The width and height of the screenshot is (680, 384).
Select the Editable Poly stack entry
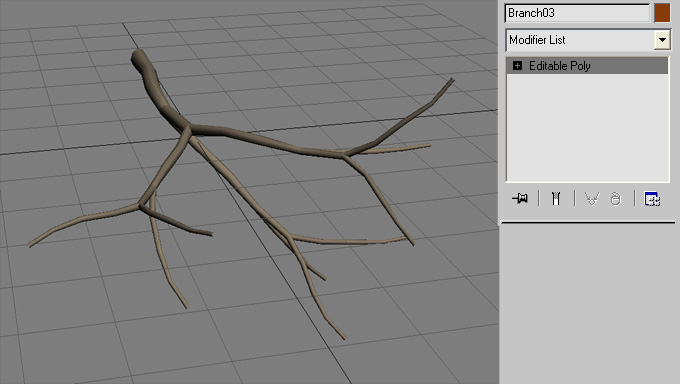[587, 66]
